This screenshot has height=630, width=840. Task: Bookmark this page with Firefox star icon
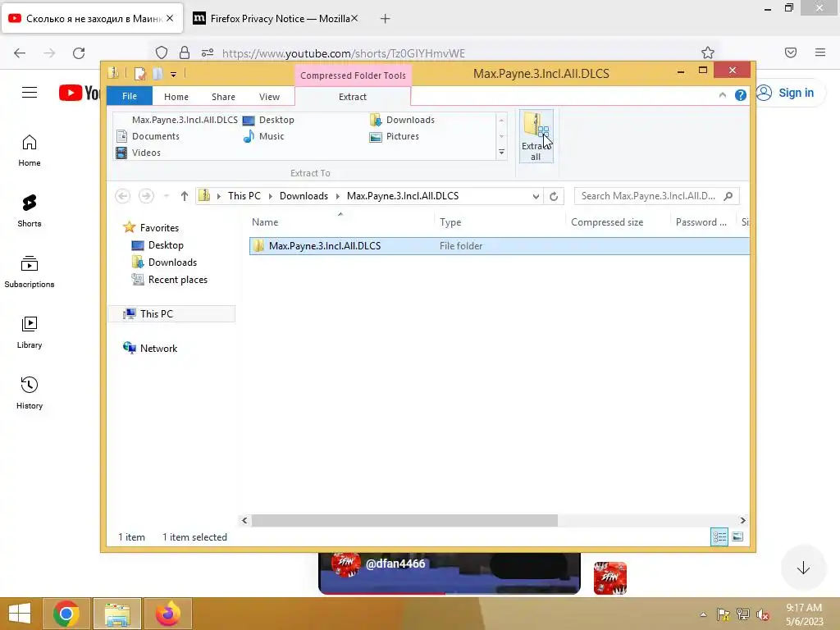click(x=708, y=52)
